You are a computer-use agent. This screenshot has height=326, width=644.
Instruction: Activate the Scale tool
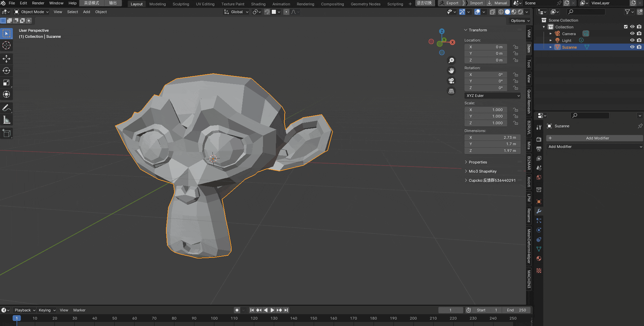[6, 82]
